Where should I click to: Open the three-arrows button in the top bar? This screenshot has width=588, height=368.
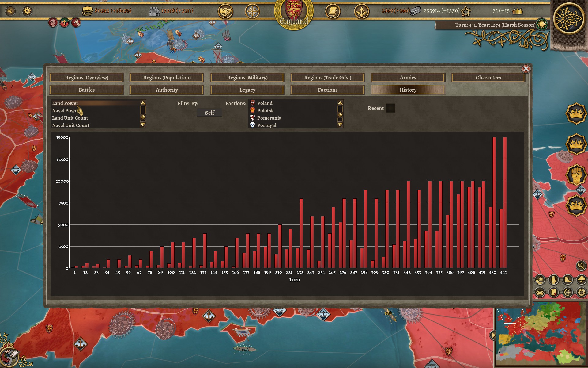pos(361,12)
